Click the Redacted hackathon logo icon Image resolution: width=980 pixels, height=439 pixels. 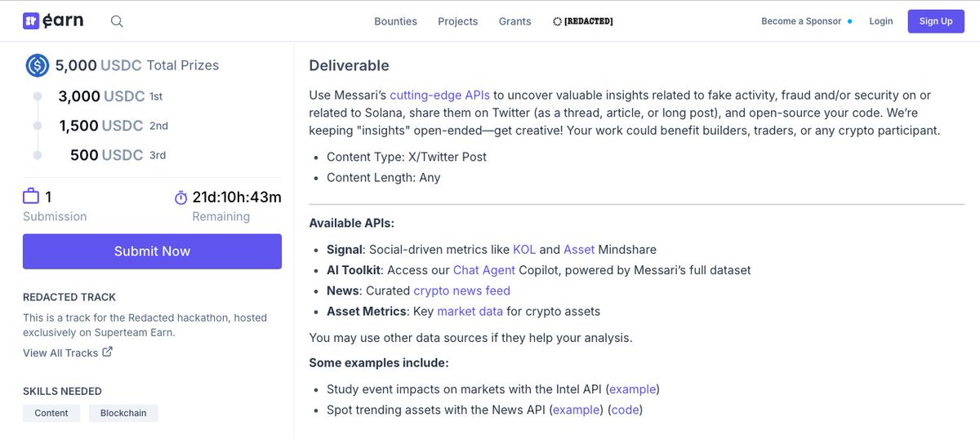pos(557,21)
